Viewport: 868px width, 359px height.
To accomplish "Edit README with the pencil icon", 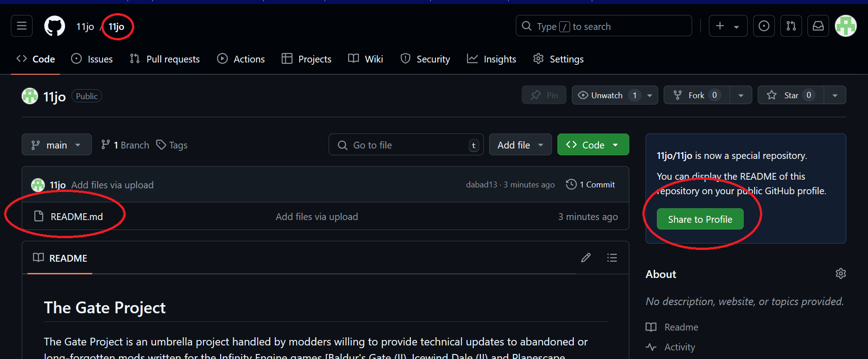I will point(586,258).
